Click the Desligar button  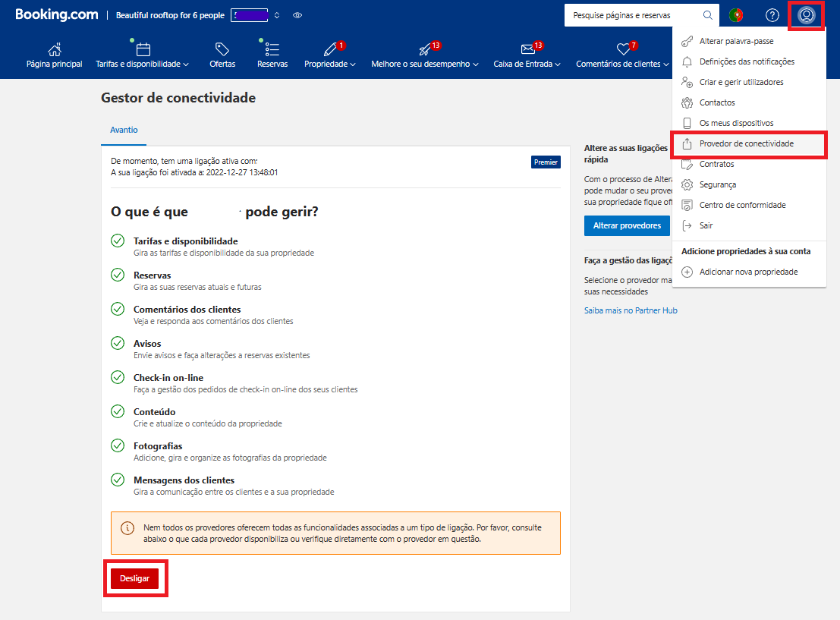(134, 578)
